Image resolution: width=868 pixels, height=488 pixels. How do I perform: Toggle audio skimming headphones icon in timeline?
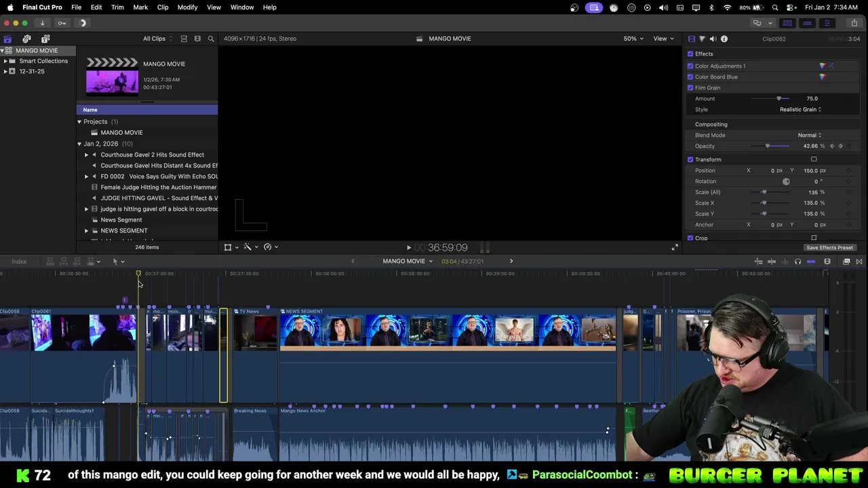tap(797, 262)
